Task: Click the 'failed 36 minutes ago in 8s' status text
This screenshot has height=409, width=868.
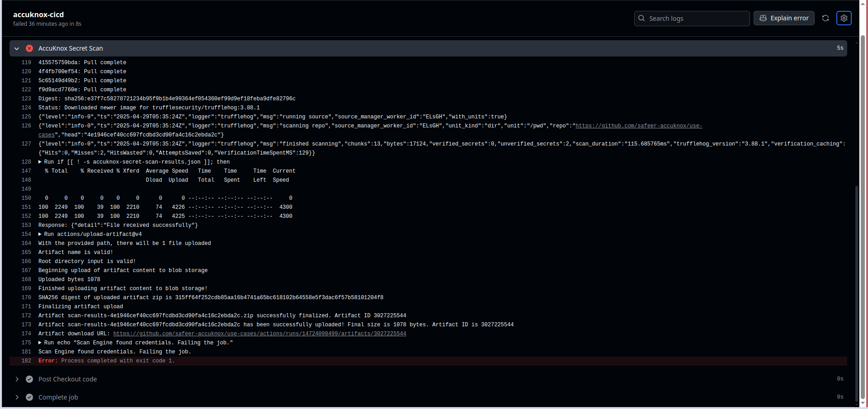Action: pos(47,24)
